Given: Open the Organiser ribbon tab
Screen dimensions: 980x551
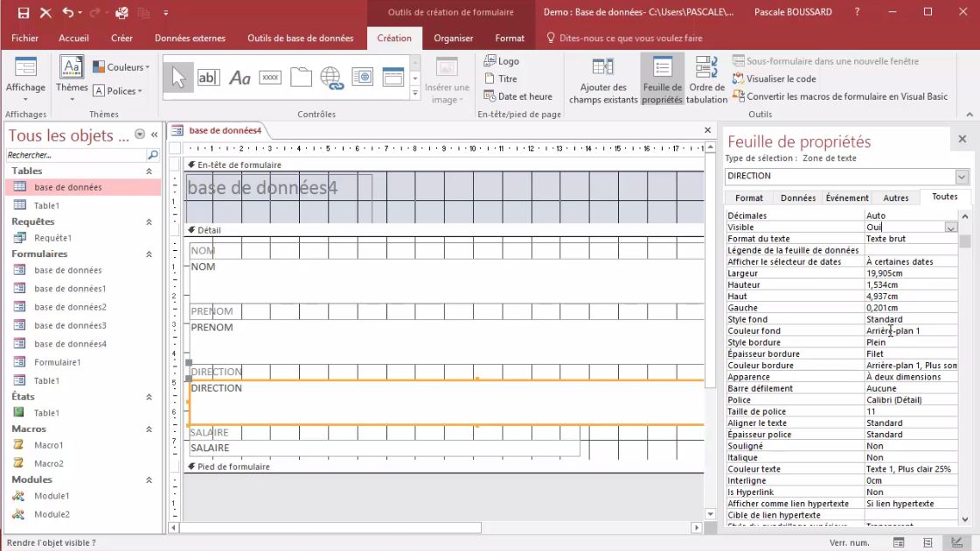Looking at the screenshot, I should (x=453, y=38).
